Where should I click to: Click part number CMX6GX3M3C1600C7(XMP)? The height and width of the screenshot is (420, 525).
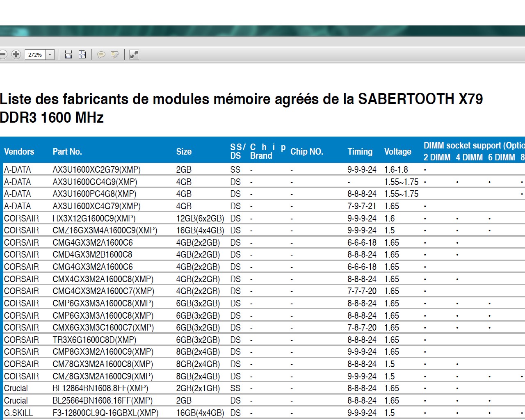103,327
